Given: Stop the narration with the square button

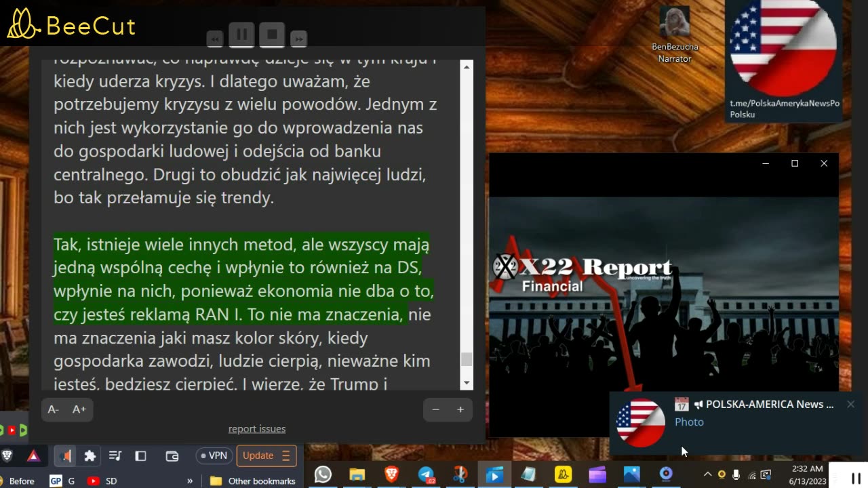Looking at the screenshot, I should coord(271,35).
